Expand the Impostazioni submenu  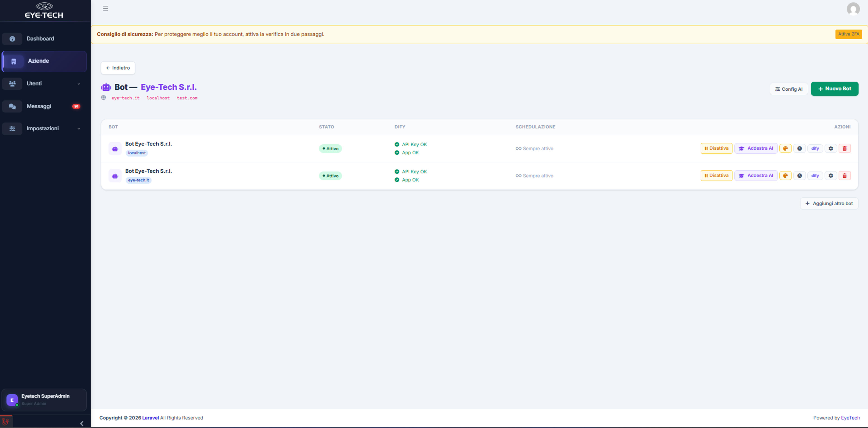(x=44, y=128)
